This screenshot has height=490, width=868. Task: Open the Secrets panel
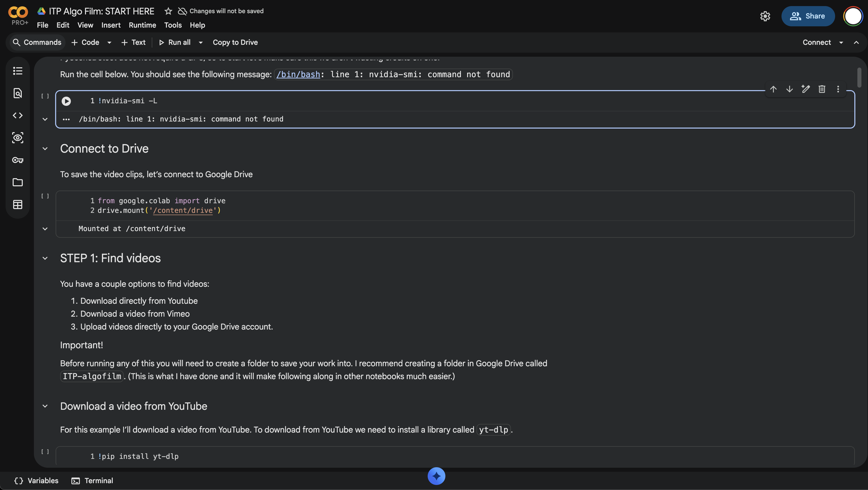(17, 160)
